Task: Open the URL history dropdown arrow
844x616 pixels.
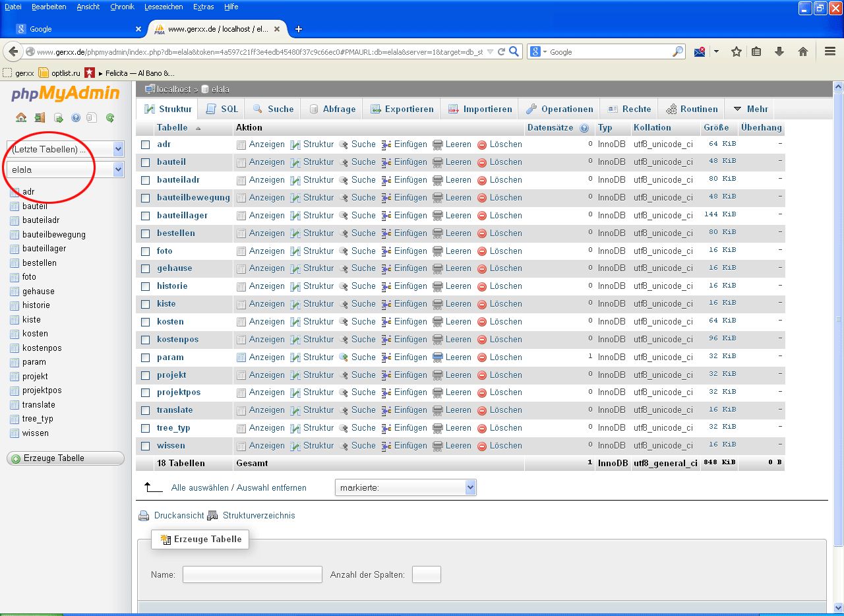Action: tap(490, 51)
